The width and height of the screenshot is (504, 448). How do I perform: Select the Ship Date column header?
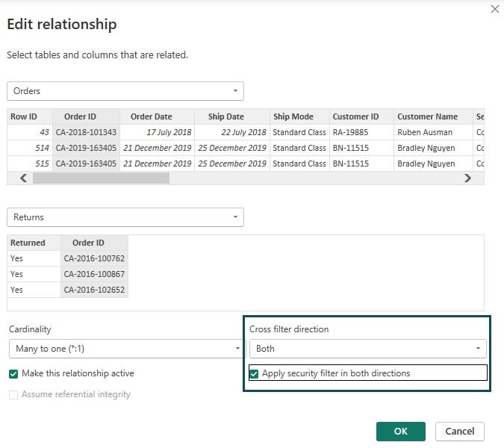pos(231,116)
